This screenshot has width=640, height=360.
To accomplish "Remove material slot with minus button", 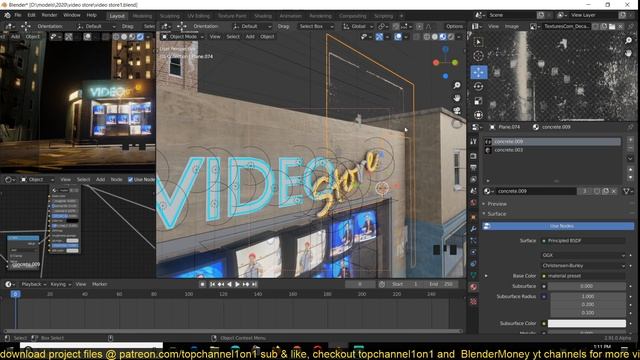I will tap(630, 148).
